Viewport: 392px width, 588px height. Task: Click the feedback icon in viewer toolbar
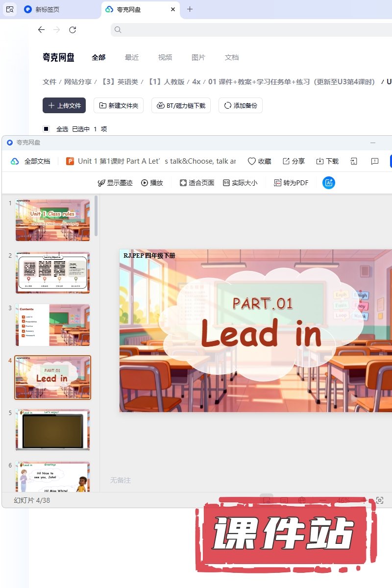(374, 161)
